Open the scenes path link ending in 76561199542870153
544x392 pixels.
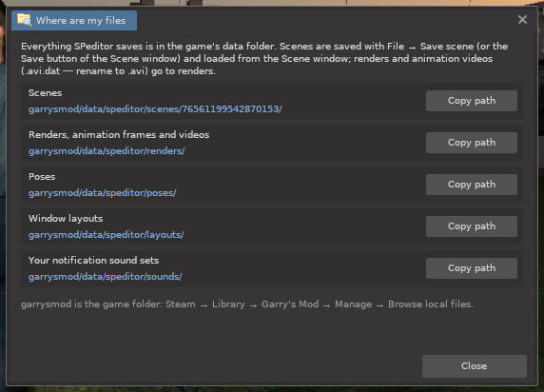tap(155, 109)
